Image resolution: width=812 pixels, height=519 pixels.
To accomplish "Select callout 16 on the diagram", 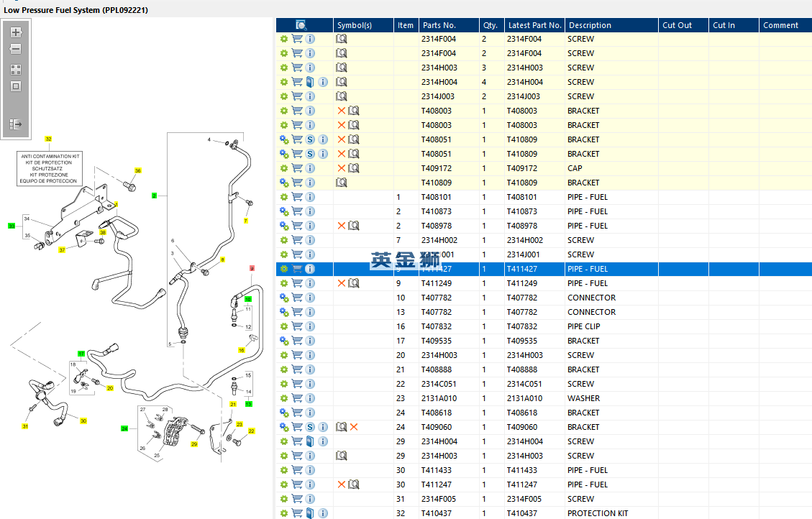I will point(242,350).
